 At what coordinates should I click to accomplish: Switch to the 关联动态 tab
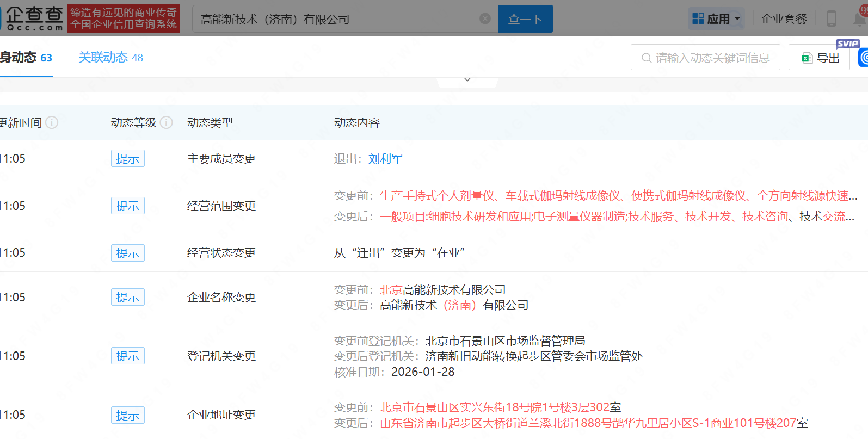tap(110, 58)
